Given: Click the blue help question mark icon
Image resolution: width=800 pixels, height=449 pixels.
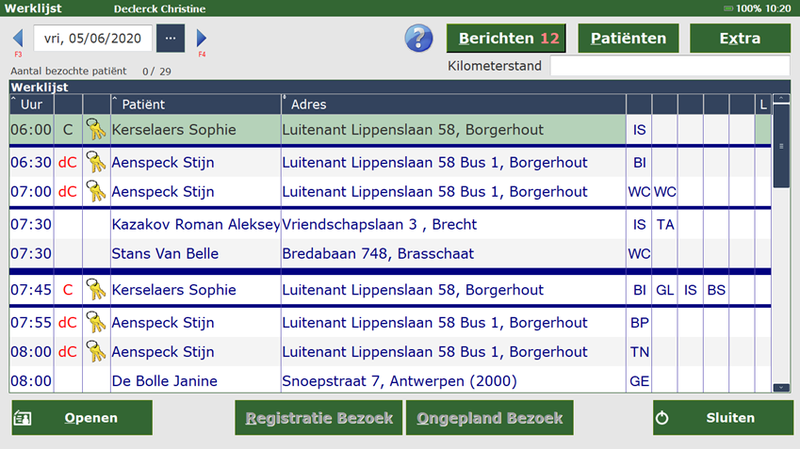Looking at the screenshot, I should point(418,38).
